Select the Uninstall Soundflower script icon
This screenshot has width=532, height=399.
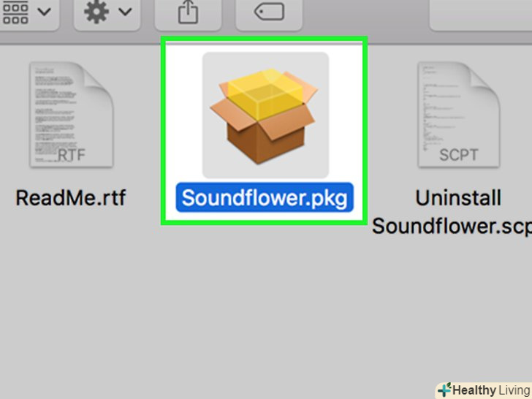coord(458,115)
